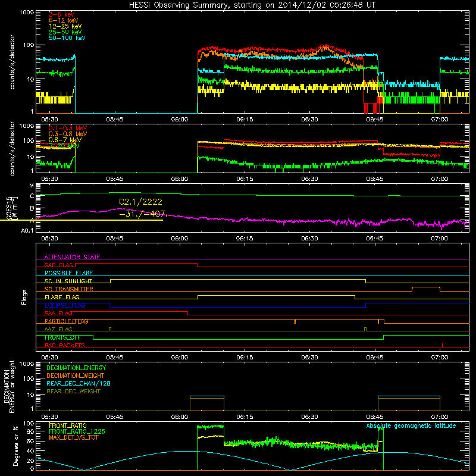Select the -31./-407. position annotation
This screenshot has height=476, width=476.
pos(142,214)
